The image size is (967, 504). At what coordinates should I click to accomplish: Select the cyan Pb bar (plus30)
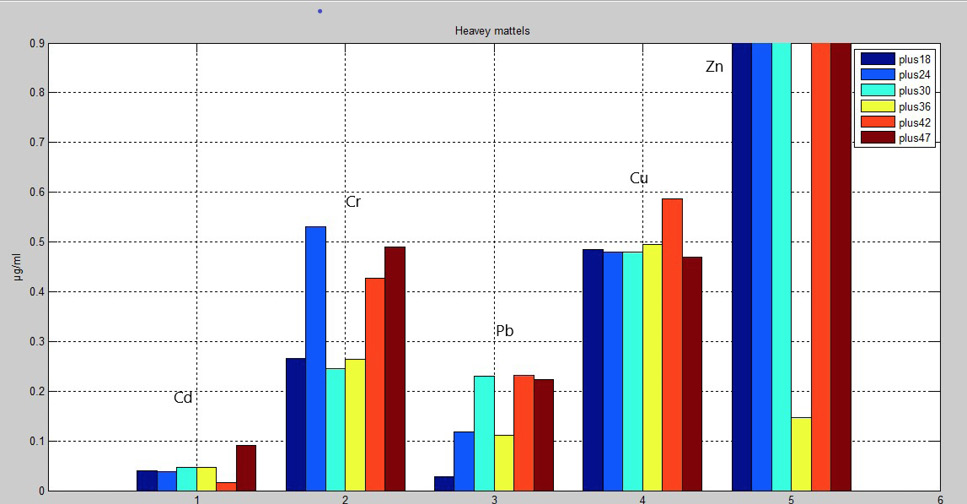click(x=484, y=434)
